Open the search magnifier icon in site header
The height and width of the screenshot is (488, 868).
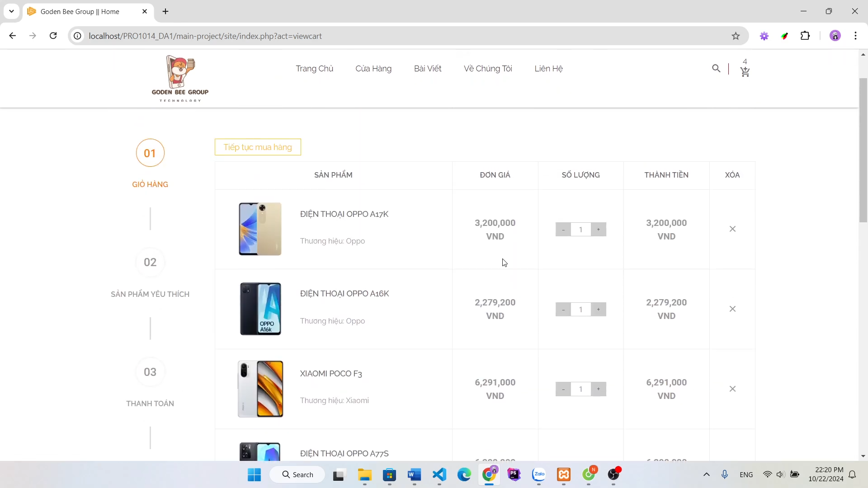[x=716, y=68]
